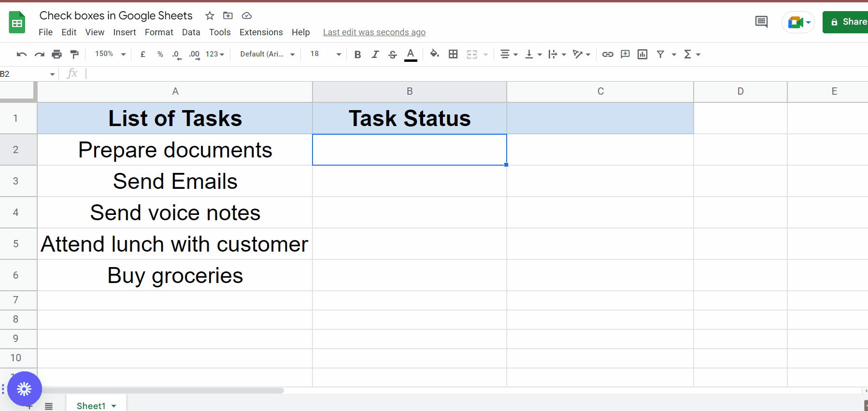Open the Borders tool
The width and height of the screenshot is (868, 411).
[x=453, y=54]
